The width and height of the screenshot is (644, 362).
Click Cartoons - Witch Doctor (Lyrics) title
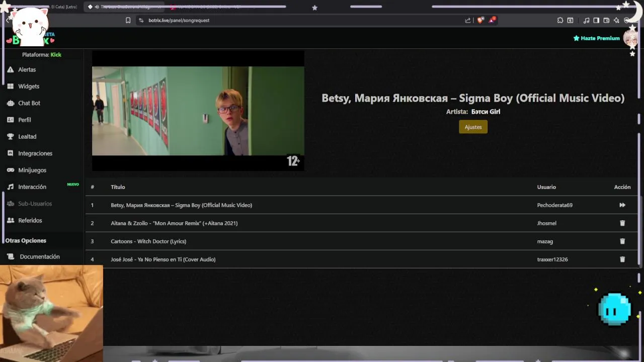(x=148, y=241)
